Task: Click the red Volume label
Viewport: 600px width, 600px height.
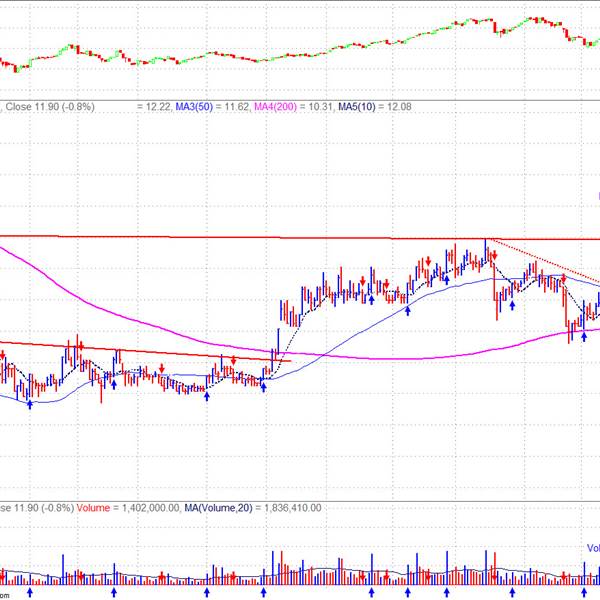Action: click(x=93, y=508)
